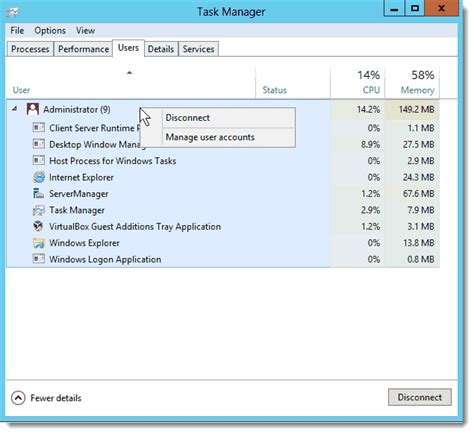The width and height of the screenshot is (474, 434).
Task: Select the Windows Logon Application text
Action: [105, 259]
